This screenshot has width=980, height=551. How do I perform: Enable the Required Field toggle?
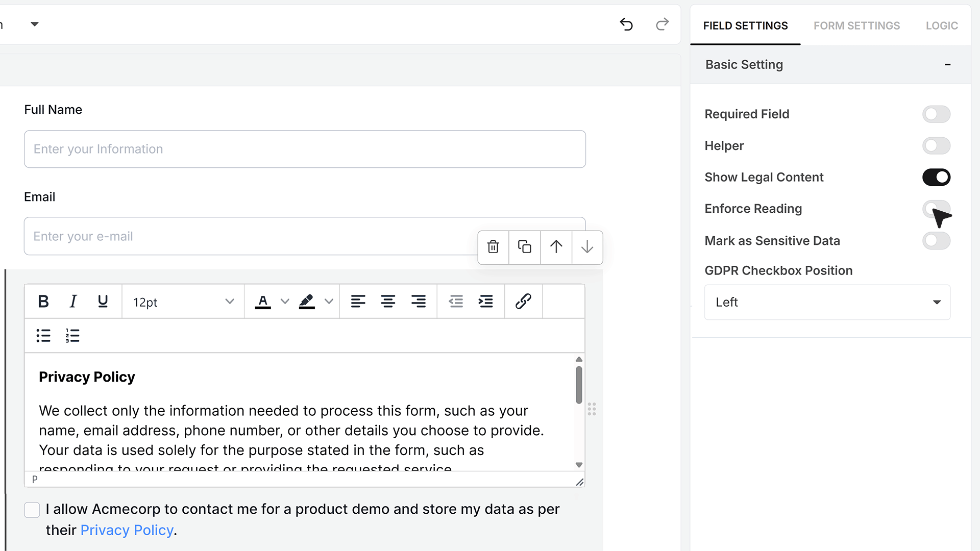[936, 114]
